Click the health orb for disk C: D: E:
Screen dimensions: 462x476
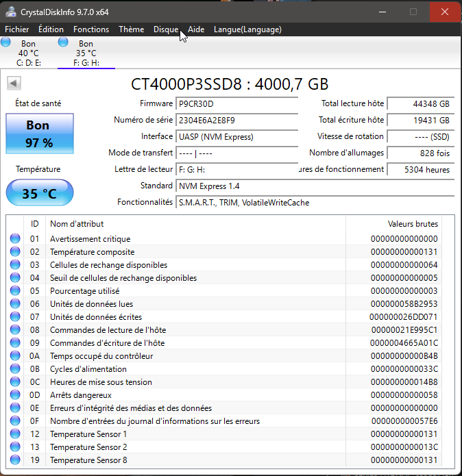pyautogui.click(x=6, y=42)
